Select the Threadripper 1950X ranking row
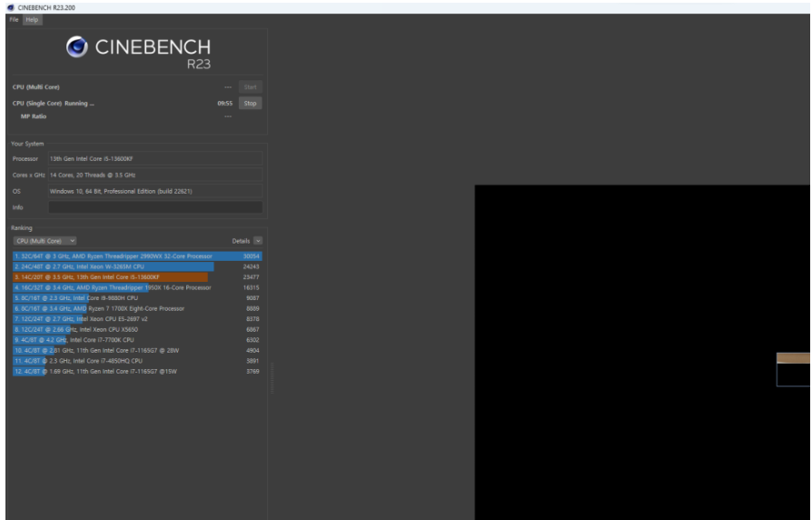This screenshot has height=520, width=812. click(137, 287)
